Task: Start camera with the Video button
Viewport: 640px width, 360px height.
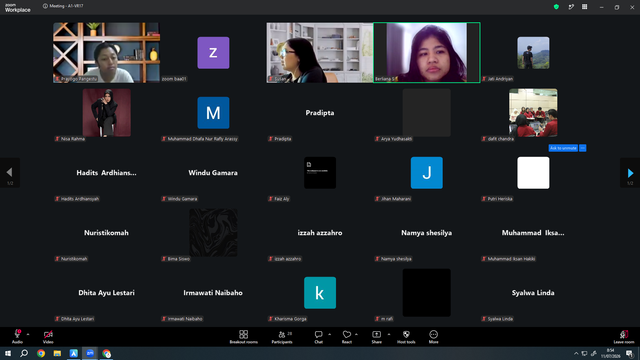Action: [48, 337]
